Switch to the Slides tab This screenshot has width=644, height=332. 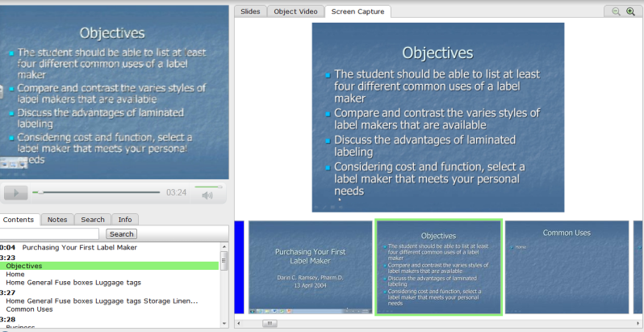point(250,11)
